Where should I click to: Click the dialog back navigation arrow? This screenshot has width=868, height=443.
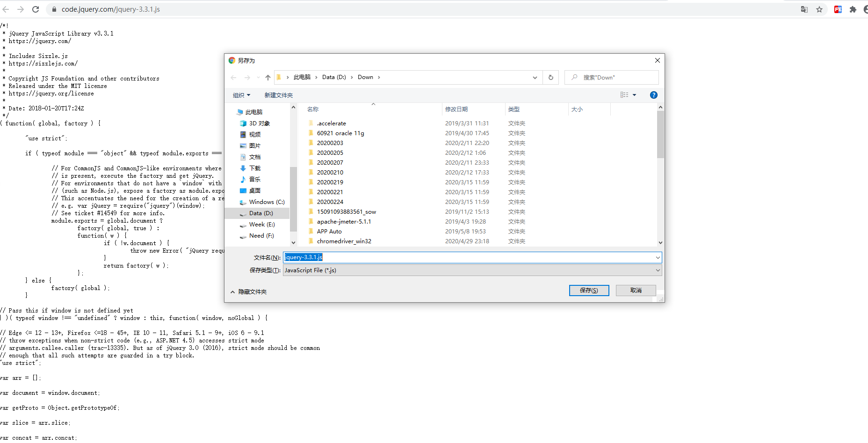(x=234, y=78)
